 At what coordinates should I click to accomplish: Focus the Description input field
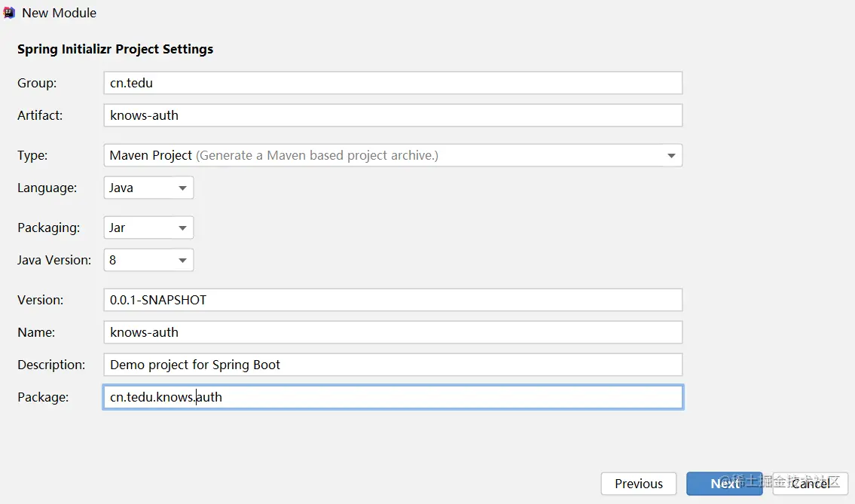[x=392, y=365]
